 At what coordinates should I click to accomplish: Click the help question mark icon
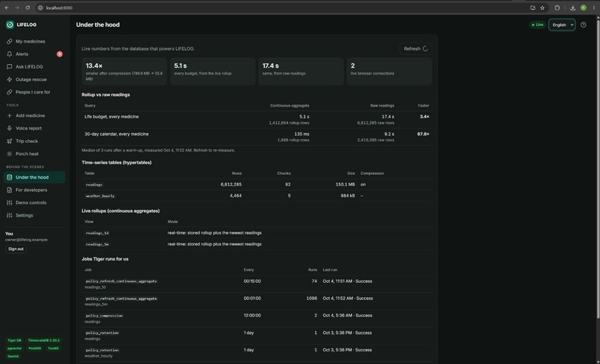(x=583, y=25)
